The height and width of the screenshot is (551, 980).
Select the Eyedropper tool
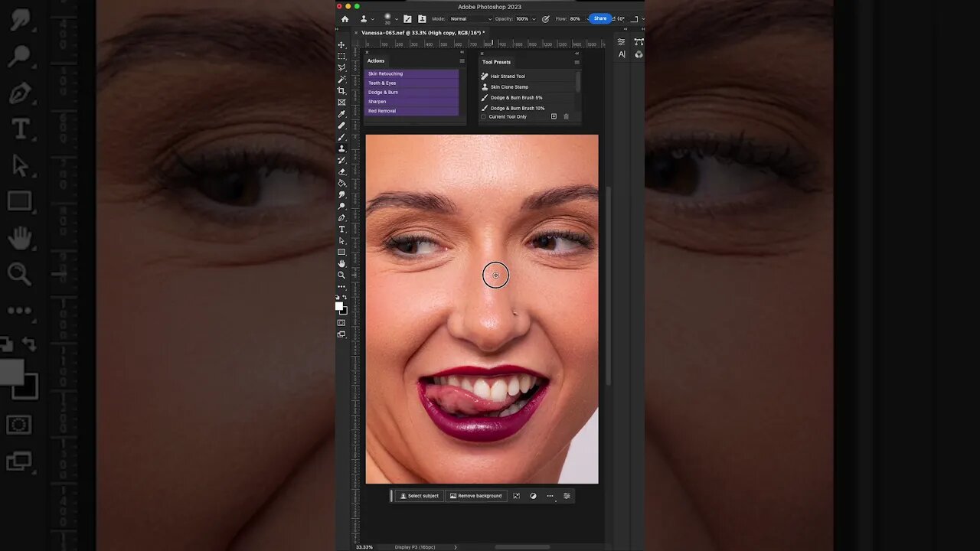[341, 114]
